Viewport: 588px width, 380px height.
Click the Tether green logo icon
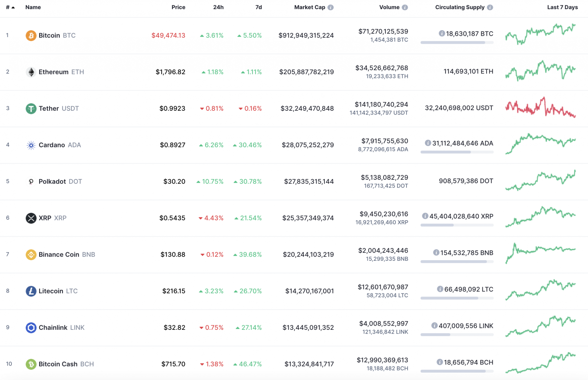[x=31, y=109]
